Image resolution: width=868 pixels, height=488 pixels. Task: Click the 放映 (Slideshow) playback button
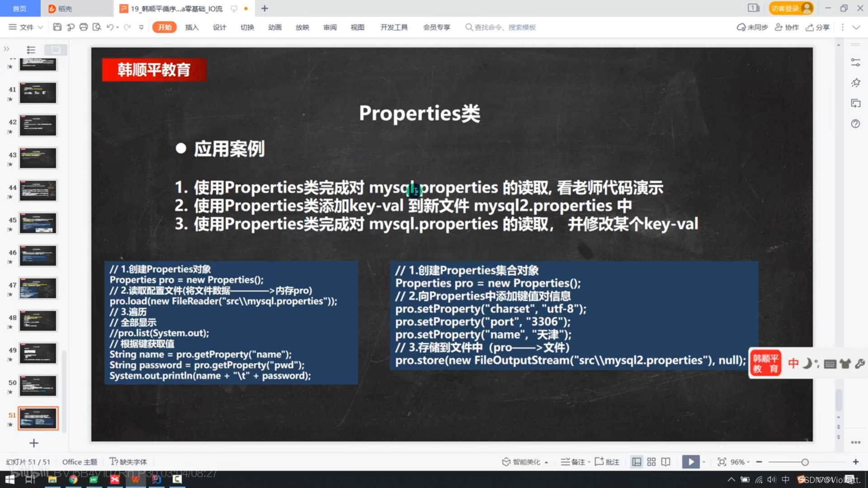(690, 461)
